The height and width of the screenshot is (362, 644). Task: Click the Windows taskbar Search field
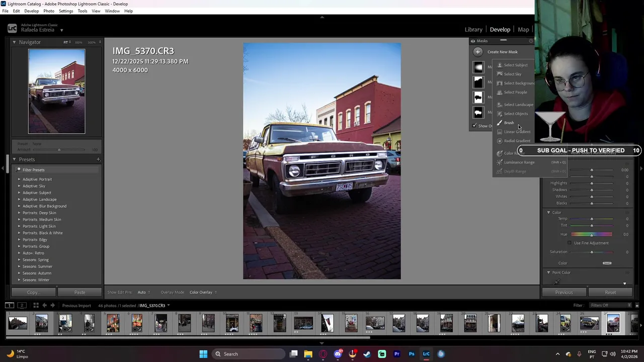(x=249, y=354)
